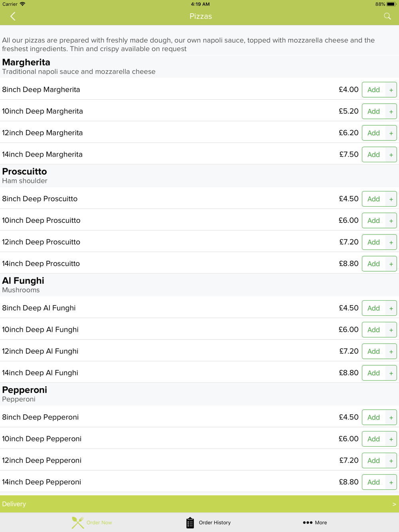This screenshot has height=532, width=399.
Task: Tap the Order Now fork and knife icon
Action: 78,522
